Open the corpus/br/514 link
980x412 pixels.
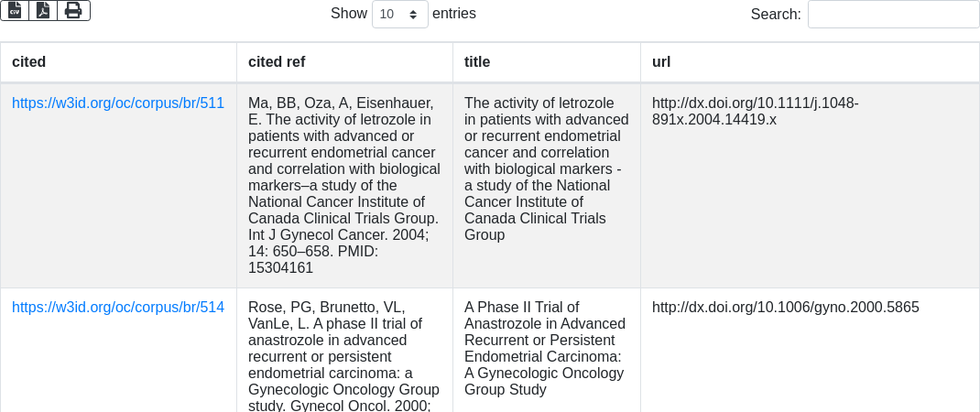118,307
